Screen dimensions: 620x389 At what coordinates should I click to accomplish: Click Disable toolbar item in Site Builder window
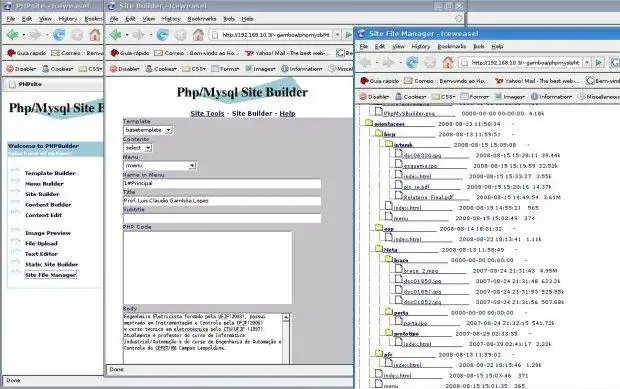click(125, 69)
